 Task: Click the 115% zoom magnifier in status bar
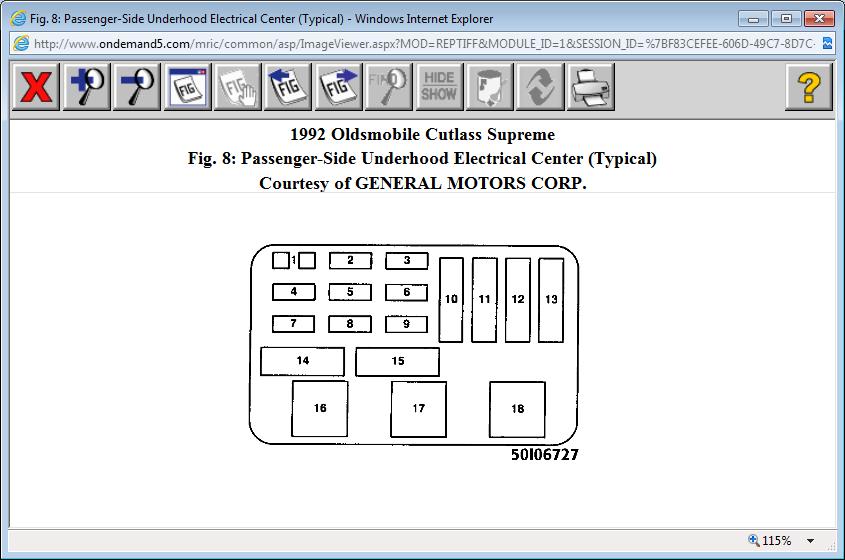coord(753,540)
